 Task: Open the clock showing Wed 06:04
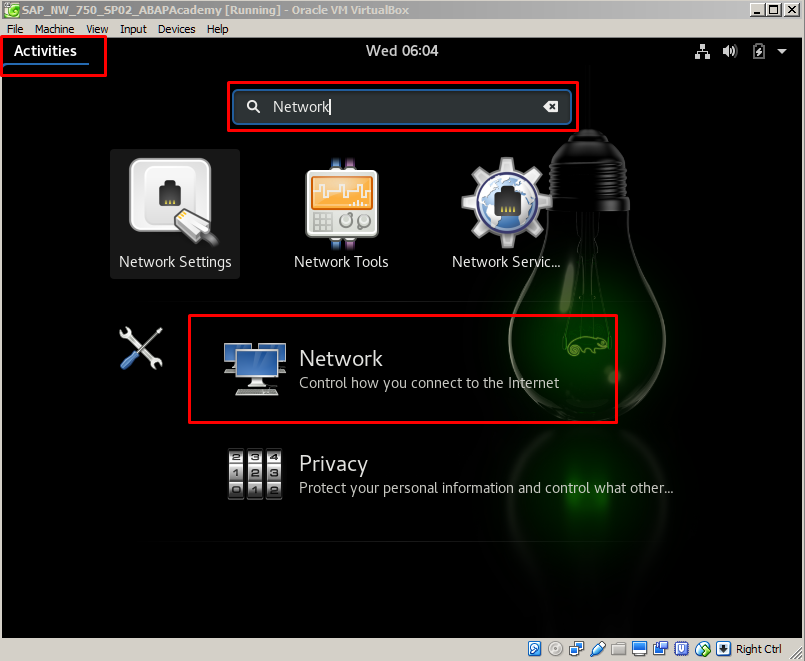click(402, 51)
